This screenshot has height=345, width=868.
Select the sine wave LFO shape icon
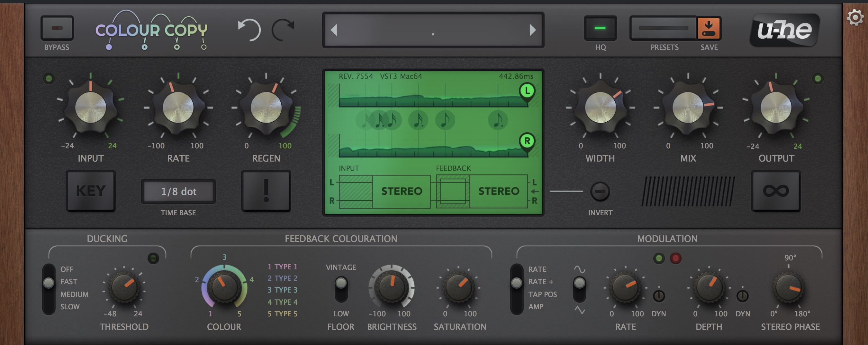pos(580,269)
